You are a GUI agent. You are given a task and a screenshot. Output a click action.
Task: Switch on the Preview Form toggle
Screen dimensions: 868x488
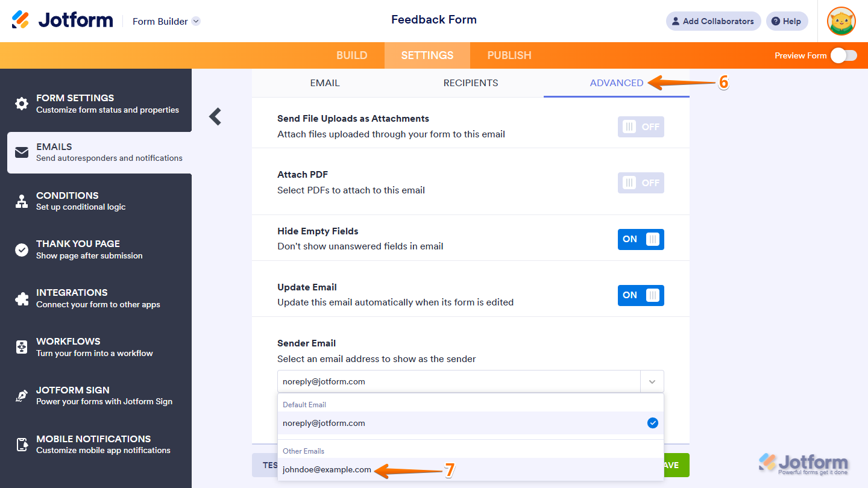tap(843, 55)
